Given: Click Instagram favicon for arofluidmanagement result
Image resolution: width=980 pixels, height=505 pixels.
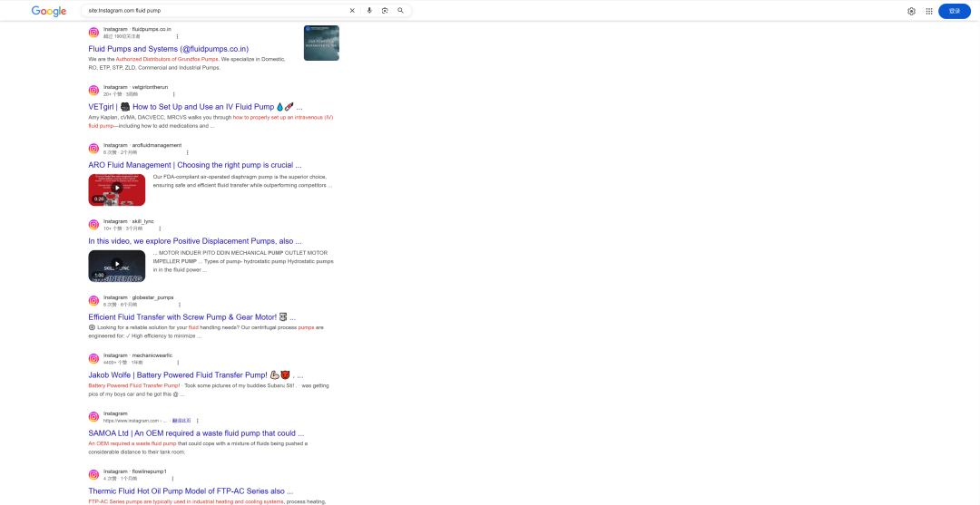Looking at the screenshot, I should [x=93, y=149].
